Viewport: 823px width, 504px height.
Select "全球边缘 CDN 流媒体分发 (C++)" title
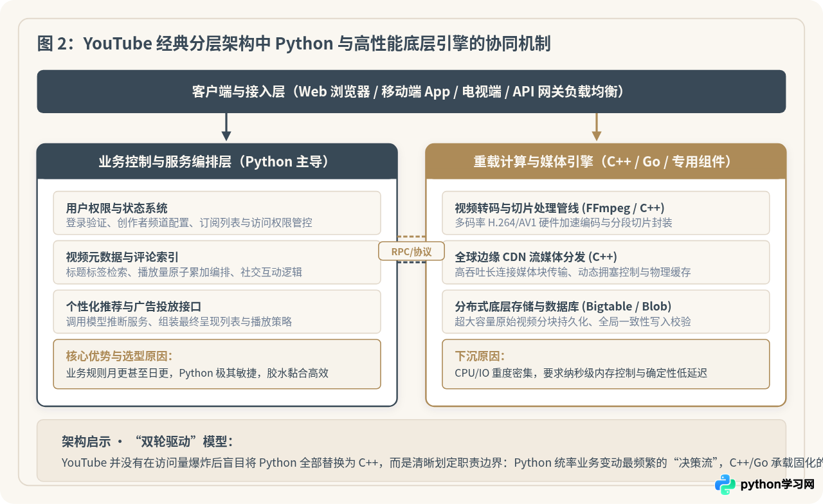point(536,257)
